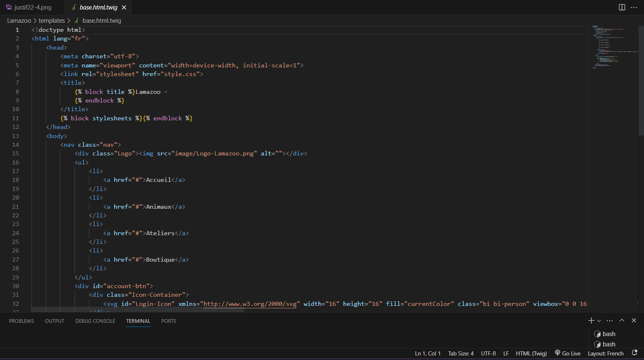Open the PROBLEMS panel tab
The height and width of the screenshot is (360, 644).
point(22,321)
